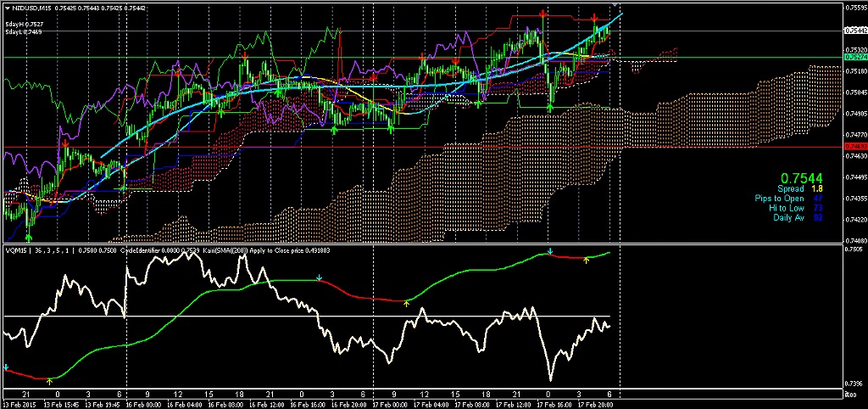
Task: Click the Hi to Low readout
Action: pyautogui.click(x=795, y=208)
